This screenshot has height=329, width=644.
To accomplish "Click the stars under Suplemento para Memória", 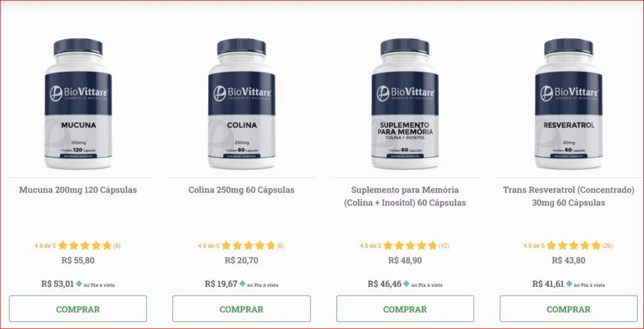I will (410, 246).
